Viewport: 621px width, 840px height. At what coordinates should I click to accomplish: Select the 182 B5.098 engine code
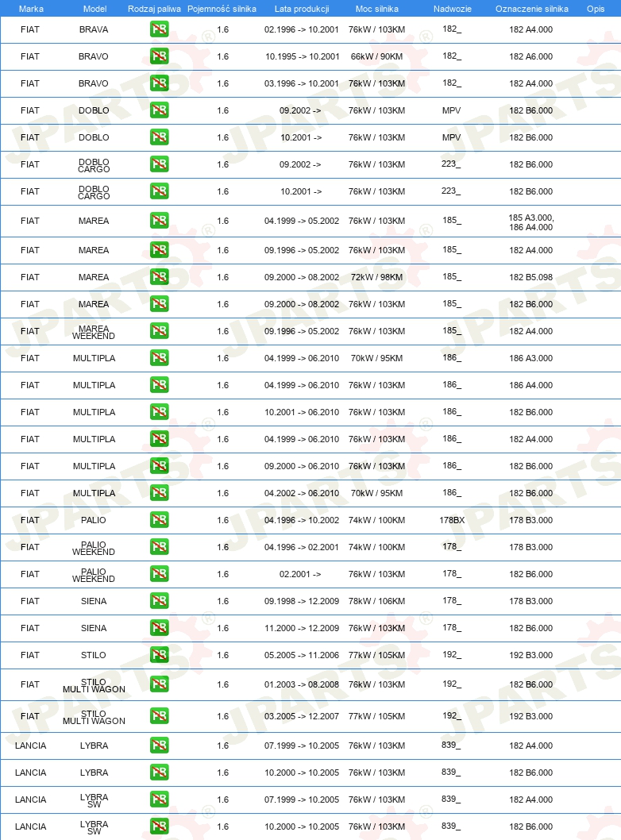tap(531, 277)
